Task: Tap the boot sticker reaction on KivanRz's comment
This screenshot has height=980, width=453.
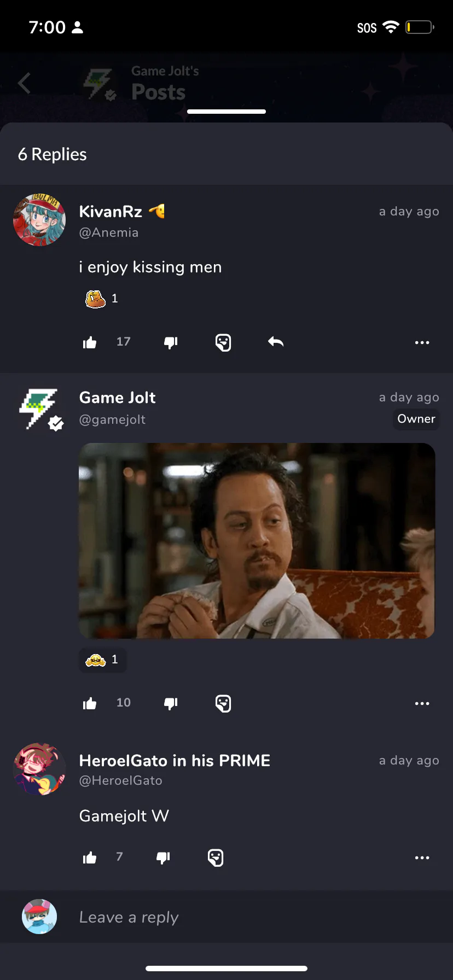Action: click(x=102, y=299)
